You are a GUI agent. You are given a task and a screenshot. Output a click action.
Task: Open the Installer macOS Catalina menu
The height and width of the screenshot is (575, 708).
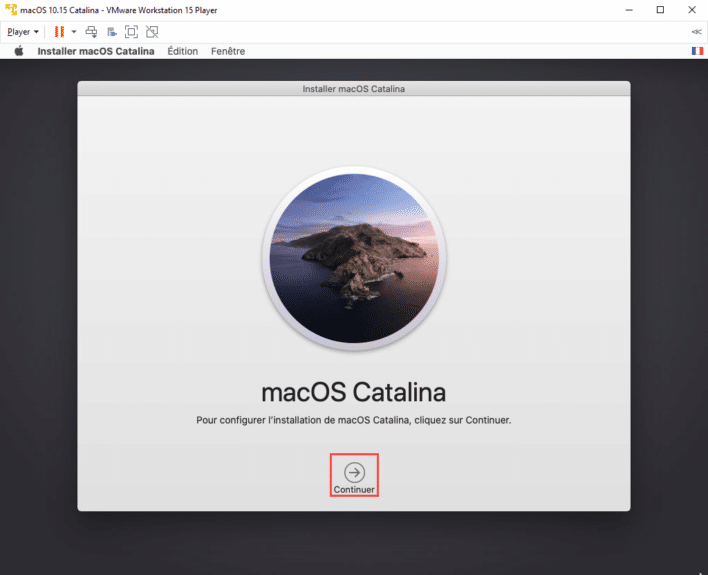(96, 51)
